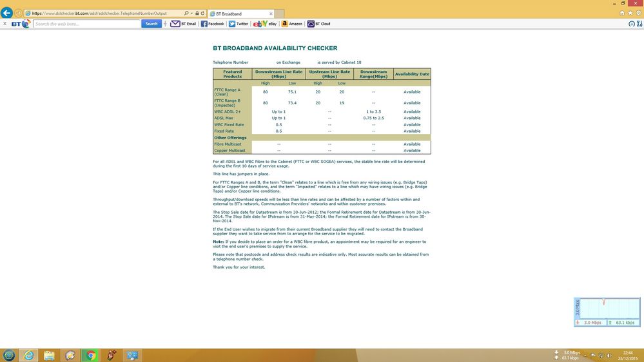Screen dimensions: 644x362
Task: Open Amazon toolbar shortcut
Action: [x=291, y=24]
